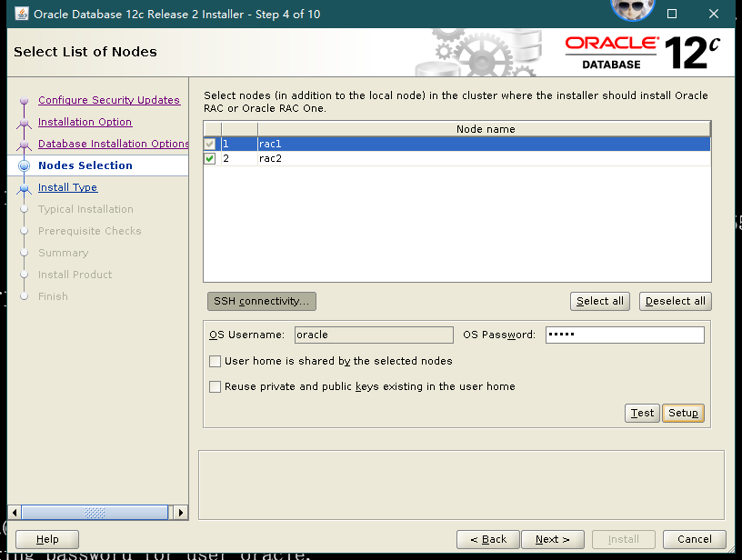Go Back to previous step
Image resolution: width=742 pixels, height=560 pixels.
point(488,539)
